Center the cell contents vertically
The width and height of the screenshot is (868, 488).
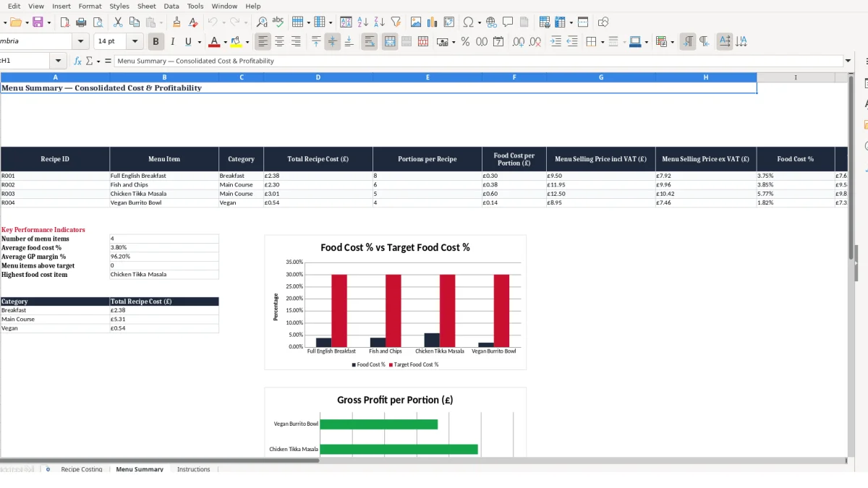pos(332,42)
